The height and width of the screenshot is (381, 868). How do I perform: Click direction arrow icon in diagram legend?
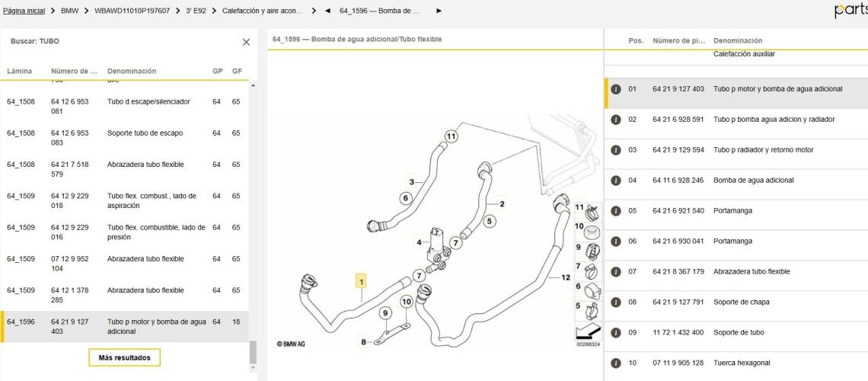588,331
